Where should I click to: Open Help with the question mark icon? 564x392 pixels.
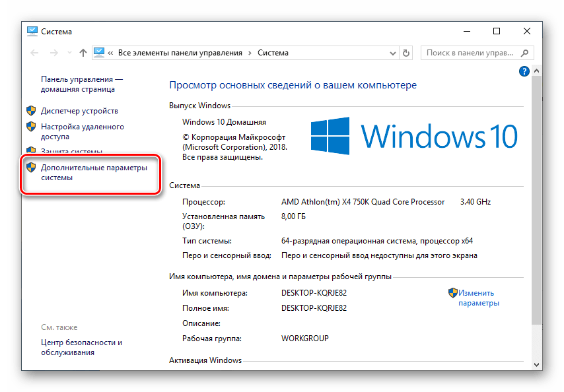click(x=524, y=71)
